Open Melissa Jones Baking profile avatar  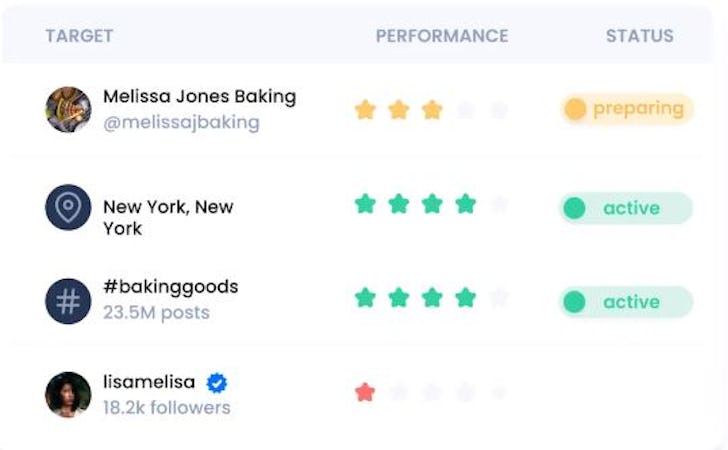click(x=68, y=109)
